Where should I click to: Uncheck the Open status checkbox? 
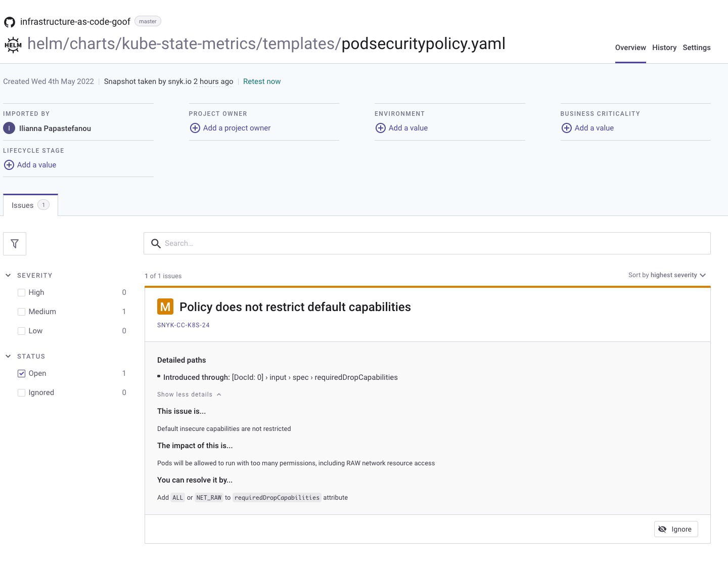[21, 373]
